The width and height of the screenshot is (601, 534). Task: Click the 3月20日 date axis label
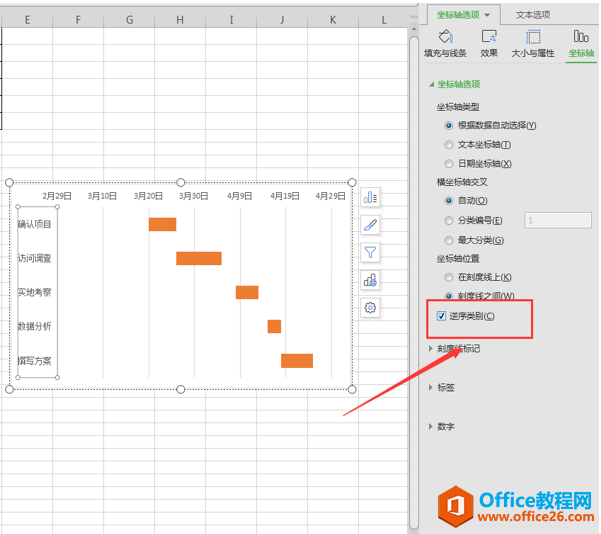tap(148, 196)
